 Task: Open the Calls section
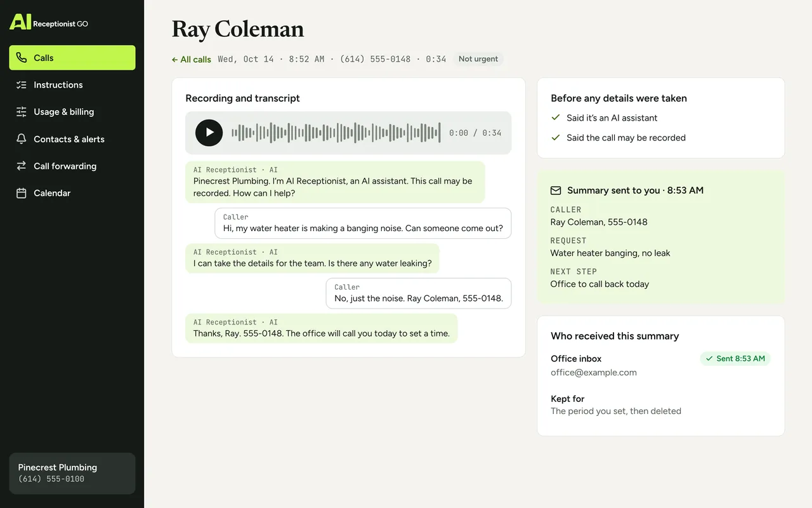click(72, 58)
